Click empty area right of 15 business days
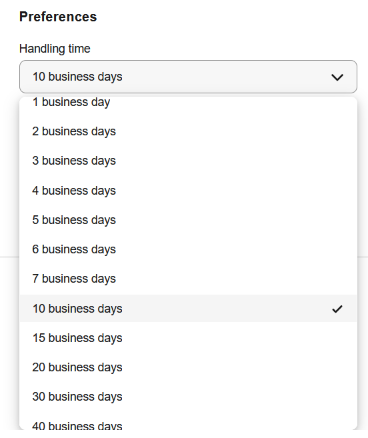Screen dimensions: 368x438 pyautogui.click(x=240, y=338)
